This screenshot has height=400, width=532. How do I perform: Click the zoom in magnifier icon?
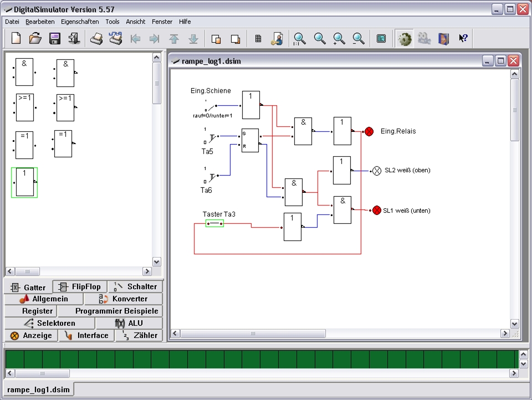point(339,39)
